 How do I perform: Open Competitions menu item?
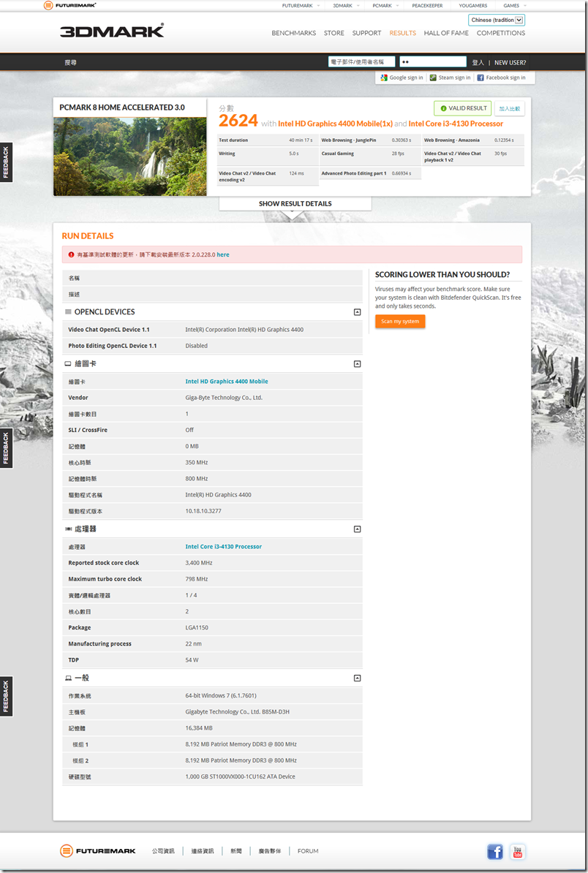click(x=500, y=33)
